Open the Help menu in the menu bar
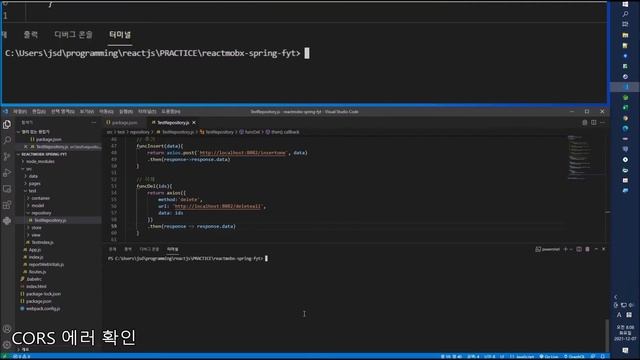The width and height of the screenshot is (640, 360). 171,111
